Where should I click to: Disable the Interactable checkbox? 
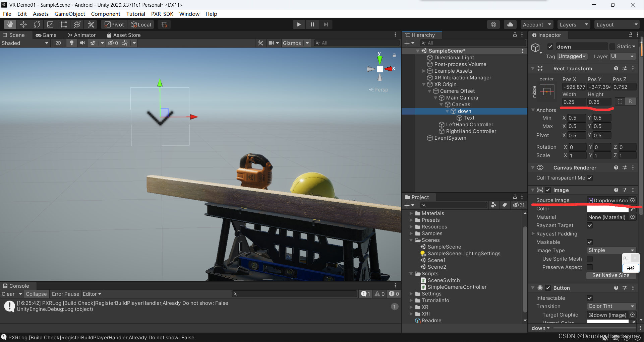pos(590,298)
